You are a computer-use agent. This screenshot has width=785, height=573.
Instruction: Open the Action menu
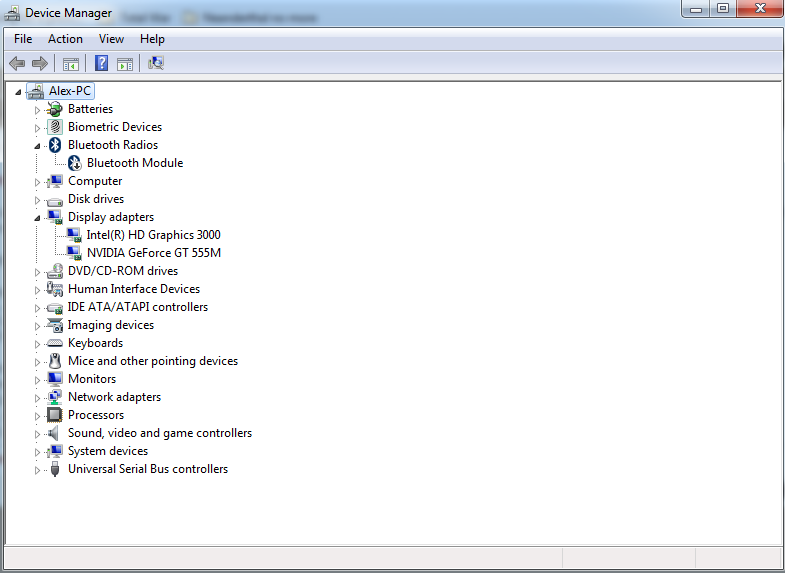[65, 39]
